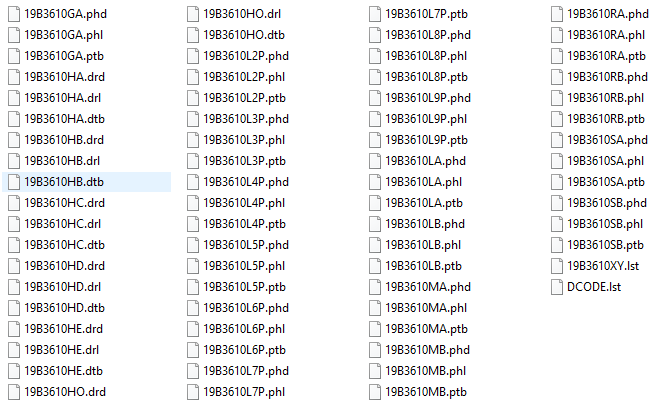Click the file icon of 19B3610GA.phd

(x=14, y=14)
